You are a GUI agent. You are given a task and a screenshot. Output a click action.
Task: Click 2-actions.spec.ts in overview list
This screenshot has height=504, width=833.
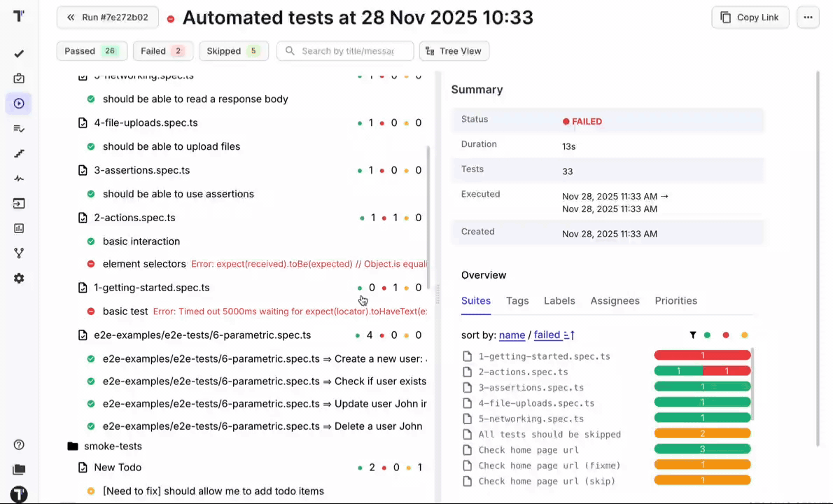pos(524,372)
